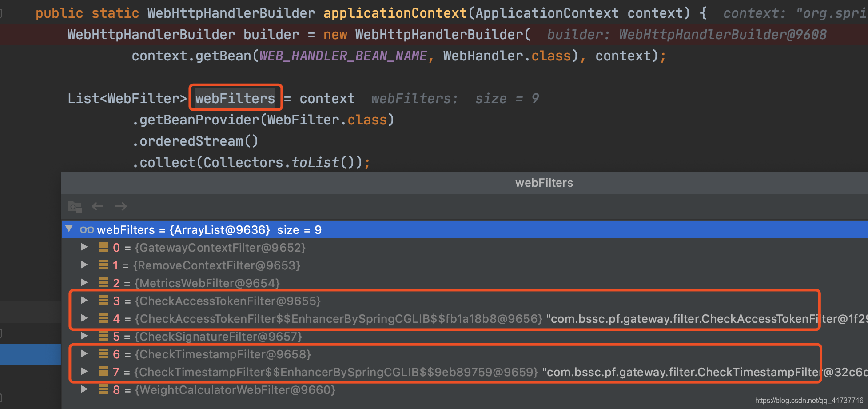The height and width of the screenshot is (409, 868).
Task: Click the set-as-root folder icon in popup toolbar
Action: pos(75,207)
